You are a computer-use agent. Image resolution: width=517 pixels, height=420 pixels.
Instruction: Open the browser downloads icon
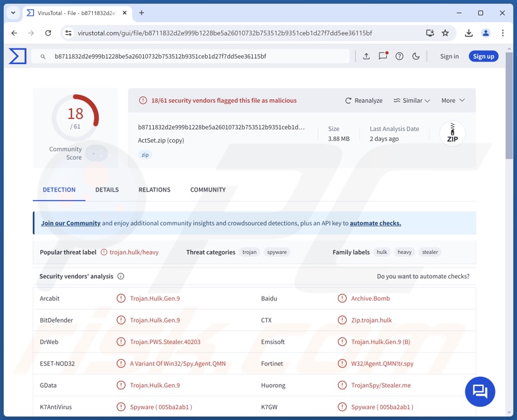coord(469,33)
